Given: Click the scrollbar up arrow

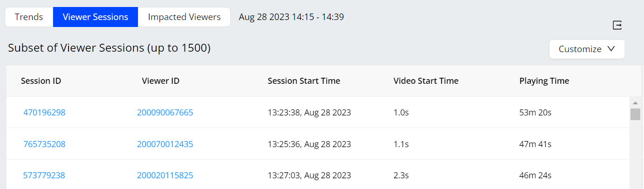Looking at the screenshot, I should (635, 103).
